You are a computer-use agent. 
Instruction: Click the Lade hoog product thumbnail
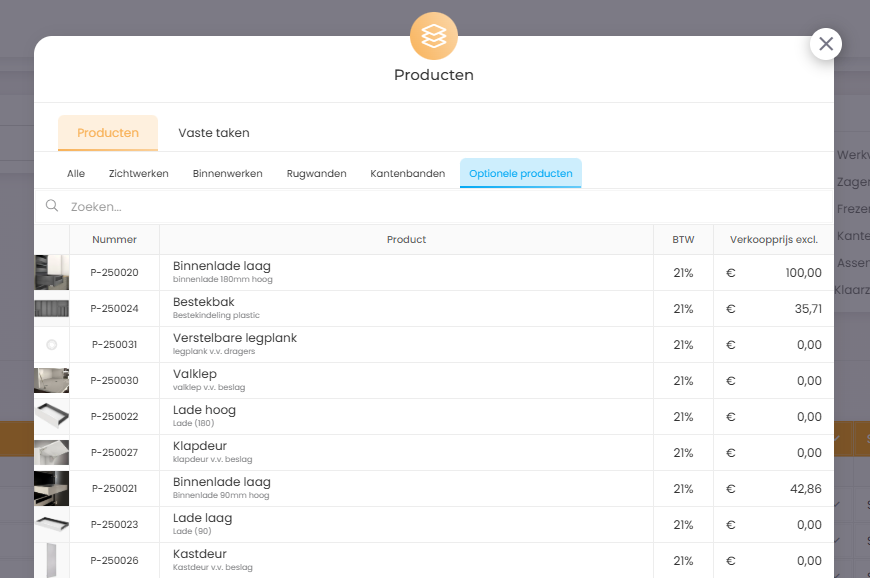52,416
